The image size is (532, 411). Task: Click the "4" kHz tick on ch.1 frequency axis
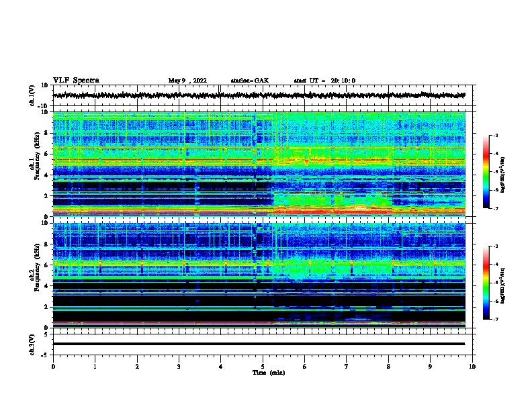point(46,175)
